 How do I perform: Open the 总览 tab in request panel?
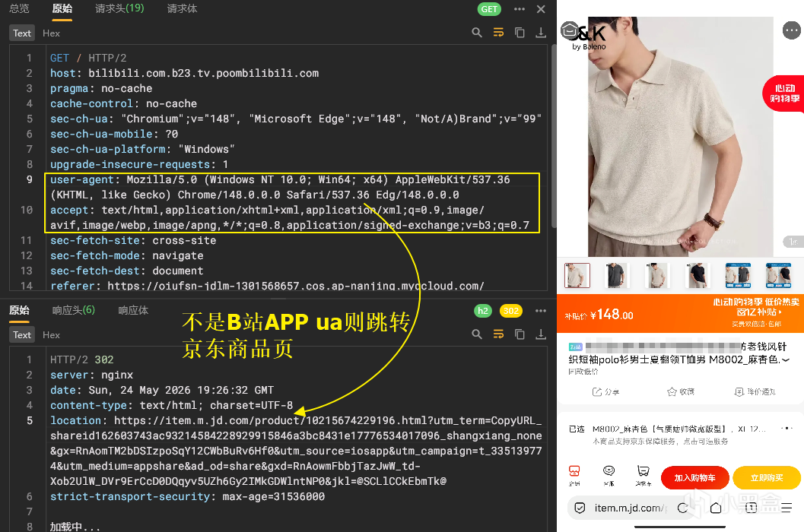pos(20,8)
